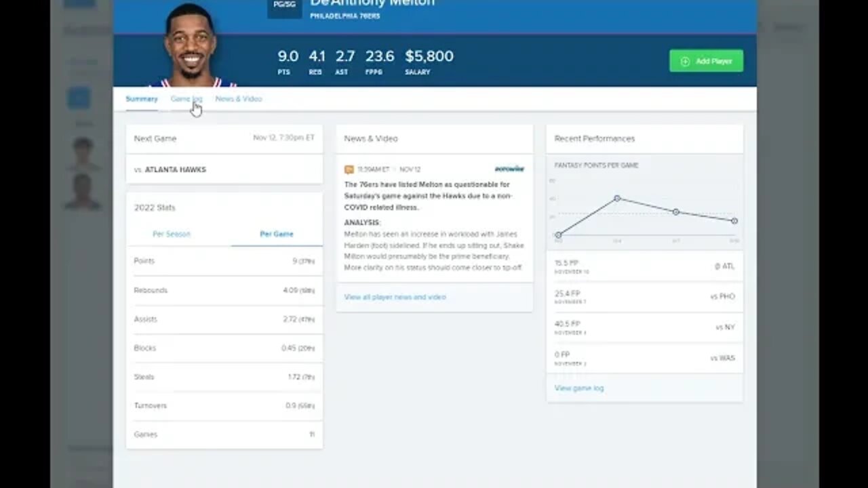Select the 15.5 FP @ ATL performance row
The image size is (868, 488).
tap(644, 266)
